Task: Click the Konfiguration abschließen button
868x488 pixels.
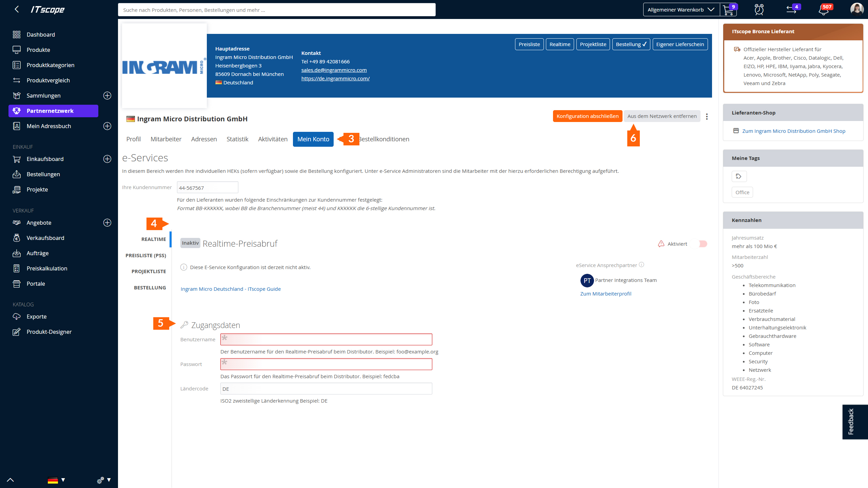Action: (x=587, y=116)
